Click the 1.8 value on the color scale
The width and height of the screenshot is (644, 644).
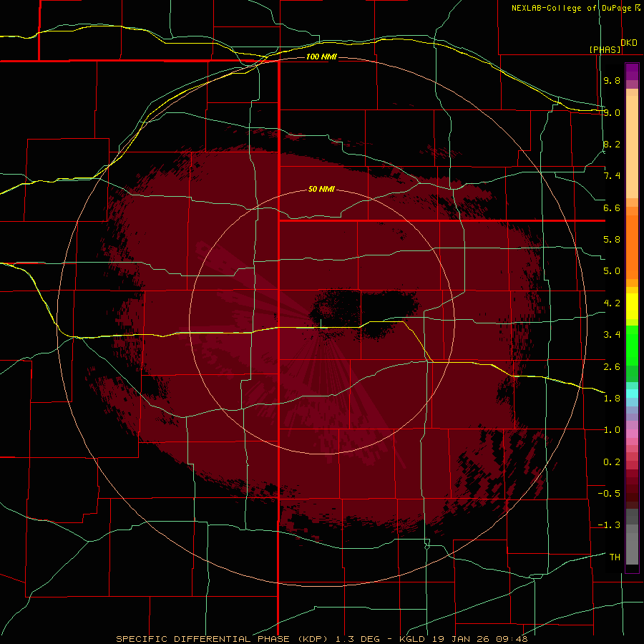click(x=612, y=399)
